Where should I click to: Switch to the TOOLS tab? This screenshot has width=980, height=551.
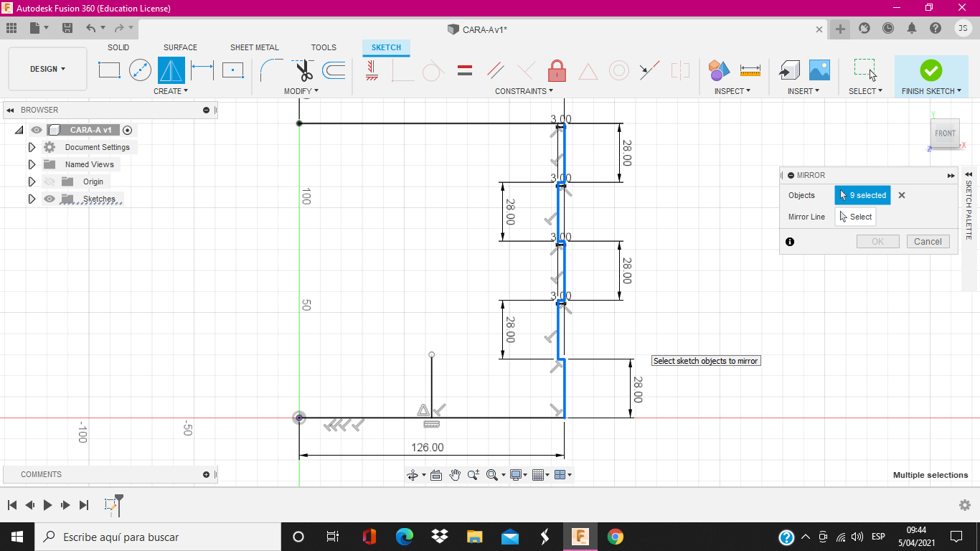pyautogui.click(x=324, y=47)
